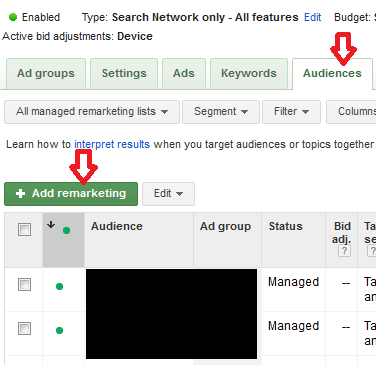The image size is (376, 365).
Task: Open the Filter dropdown
Action: pyautogui.click(x=291, y=112)
